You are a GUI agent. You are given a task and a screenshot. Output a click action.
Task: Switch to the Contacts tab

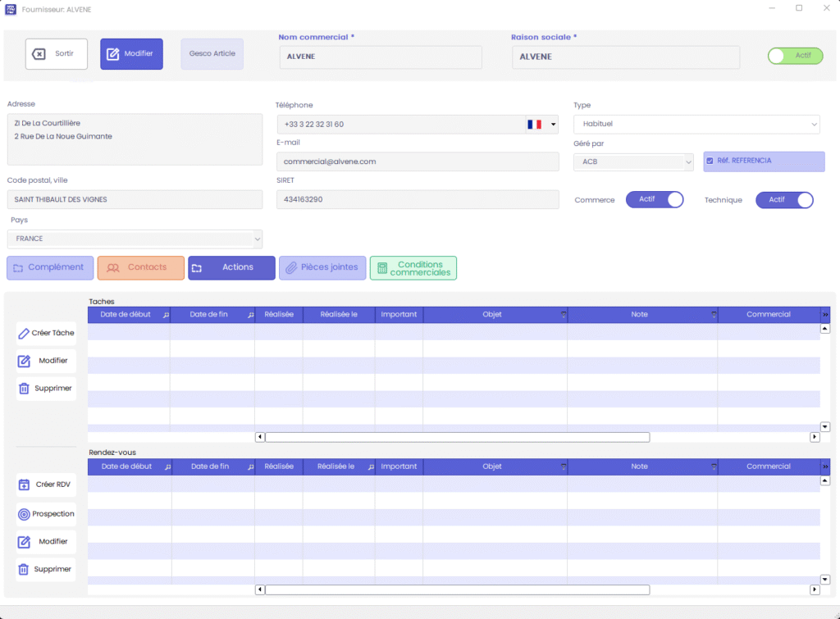(140, 267)
